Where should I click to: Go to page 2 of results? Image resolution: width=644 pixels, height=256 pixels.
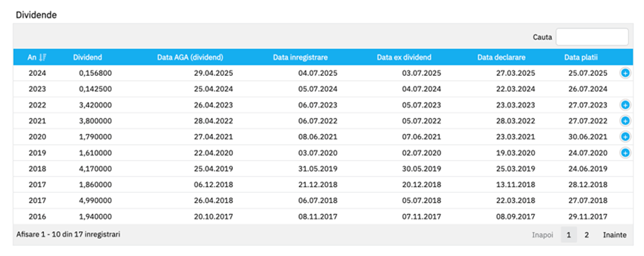point(587,235)
